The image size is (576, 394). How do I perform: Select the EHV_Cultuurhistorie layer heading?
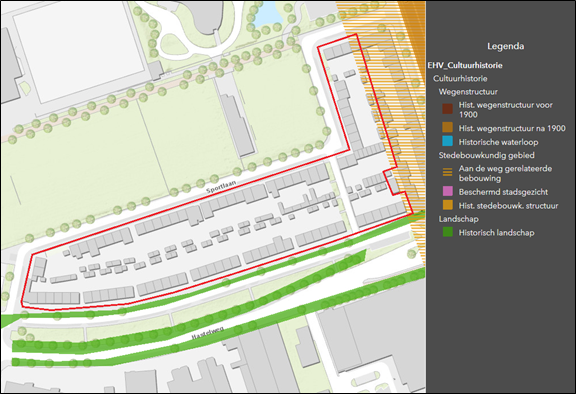[465, 65]
